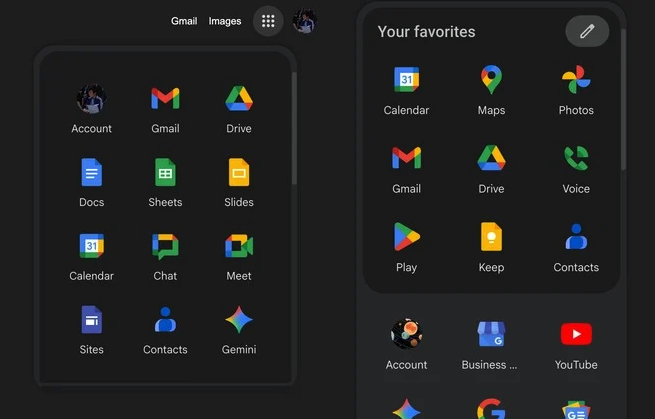
Task: Open Contacts in Your favorites
Action: click(576, 248)
